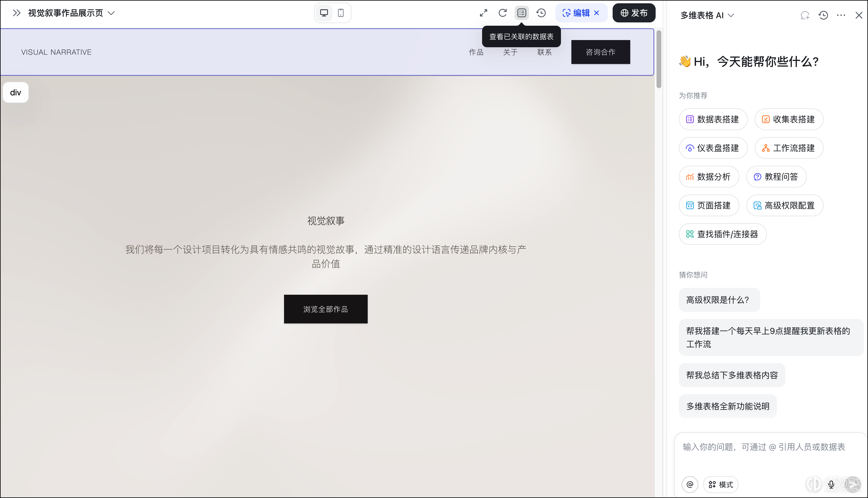Screen dimensions: 868x498
Task: Choose 查找插件/连接器 suggestion
Action: point(723,234)
